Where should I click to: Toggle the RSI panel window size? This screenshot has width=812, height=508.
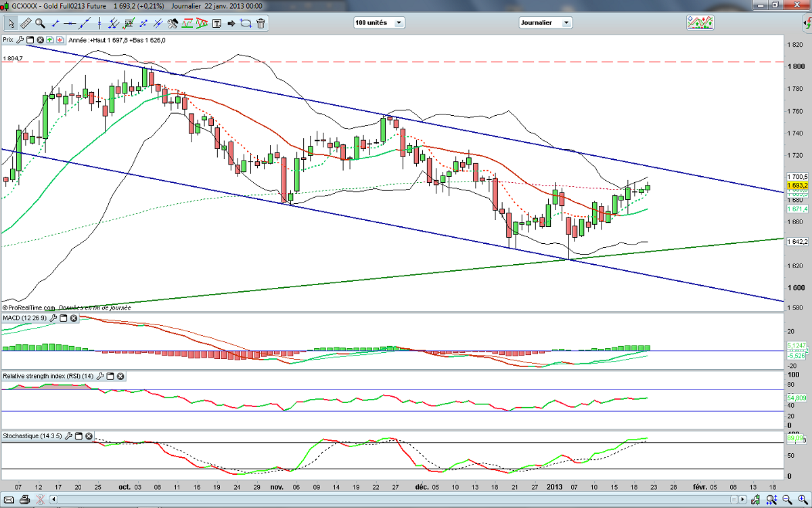110,375
